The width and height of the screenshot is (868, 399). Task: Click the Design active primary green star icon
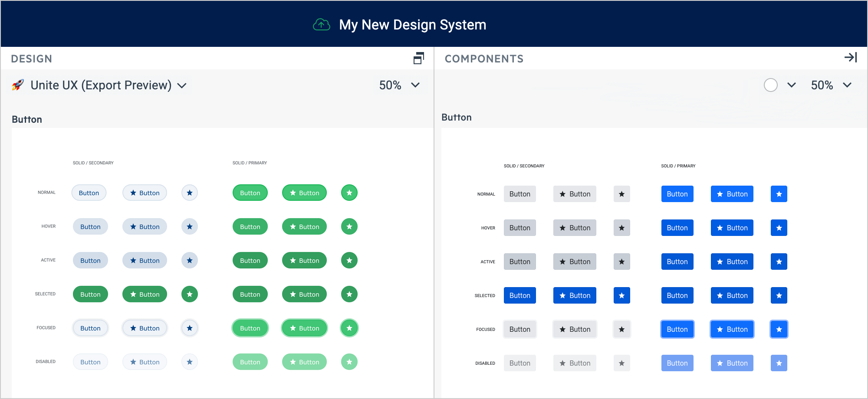click(x=349, y=261)
